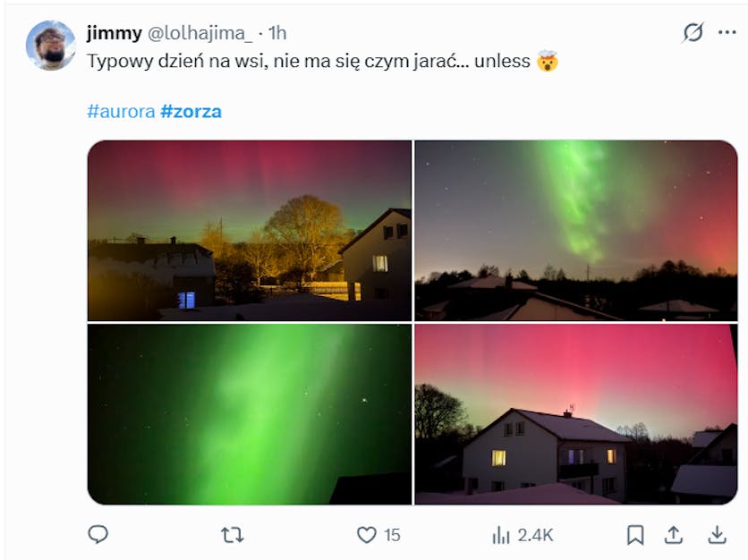Image resolution: width=748 pixels, height=560 pixels.
Task: Click the Grok circle-slash icon
Action: 693,33
